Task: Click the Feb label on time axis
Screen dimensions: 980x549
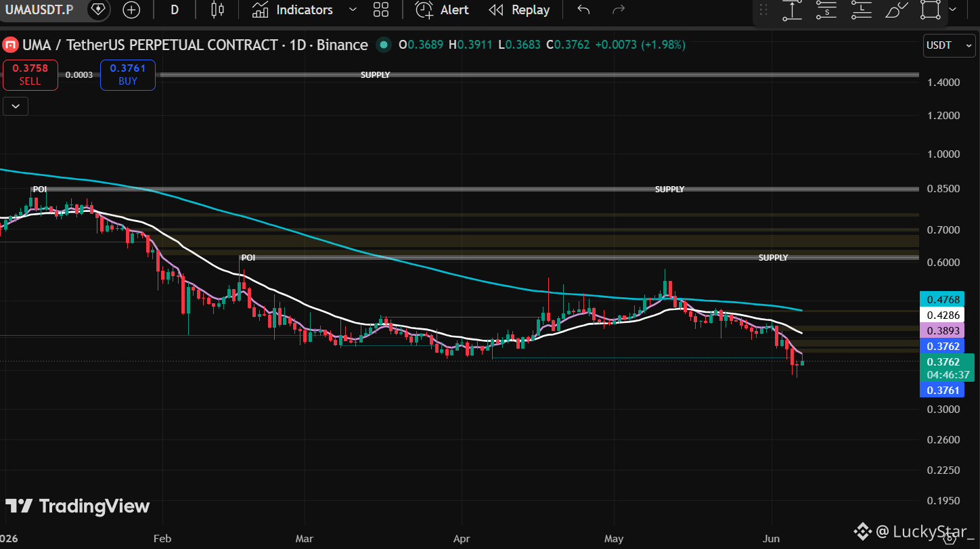Action: coord(162,539)
